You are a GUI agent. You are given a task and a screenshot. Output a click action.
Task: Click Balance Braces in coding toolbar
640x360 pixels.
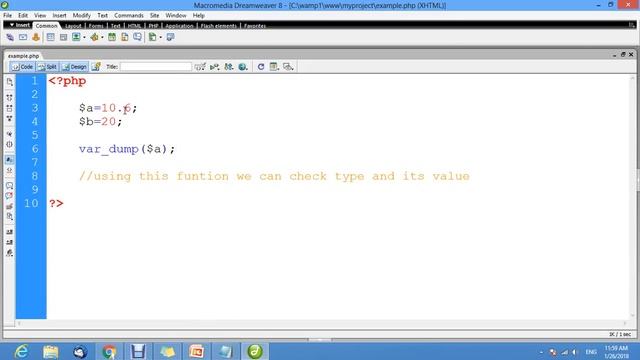coord(9,144)
